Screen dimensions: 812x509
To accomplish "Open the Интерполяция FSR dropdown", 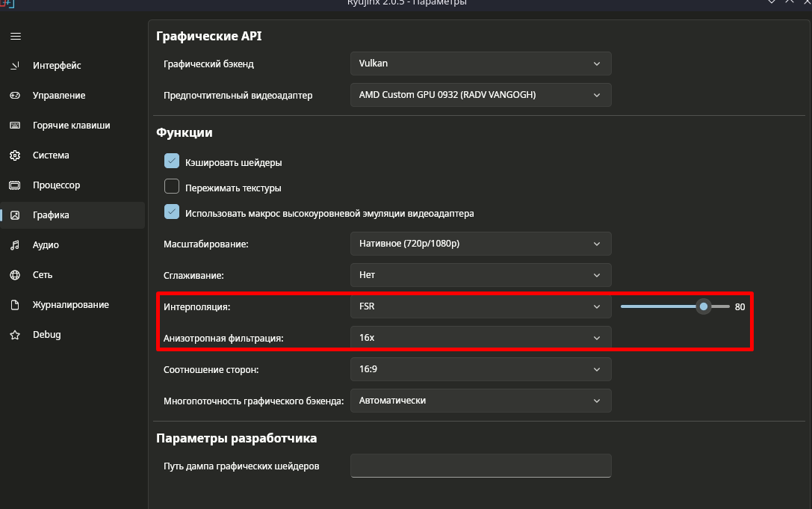I will (480, 306).
